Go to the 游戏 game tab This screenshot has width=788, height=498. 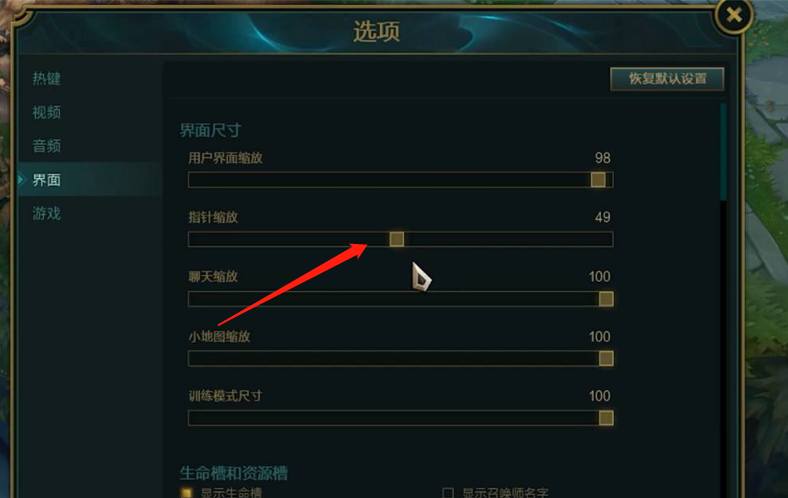[47, 214]
